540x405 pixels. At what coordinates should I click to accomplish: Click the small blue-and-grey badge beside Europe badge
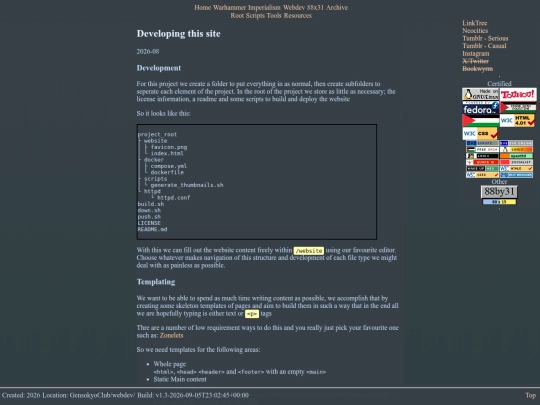(516, 143)
